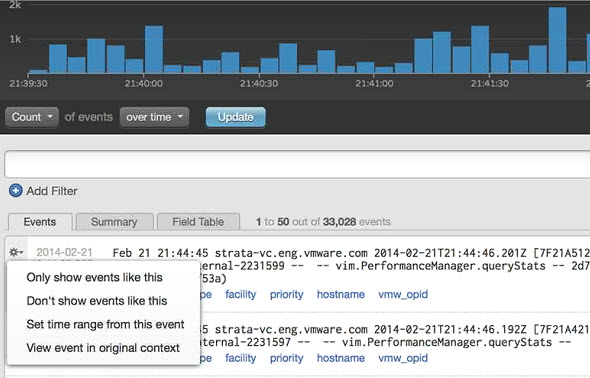This screenshot has height=378, width=590.
Task: Click the tallest chart bar after 21:41:30
Action: [557, 40]
